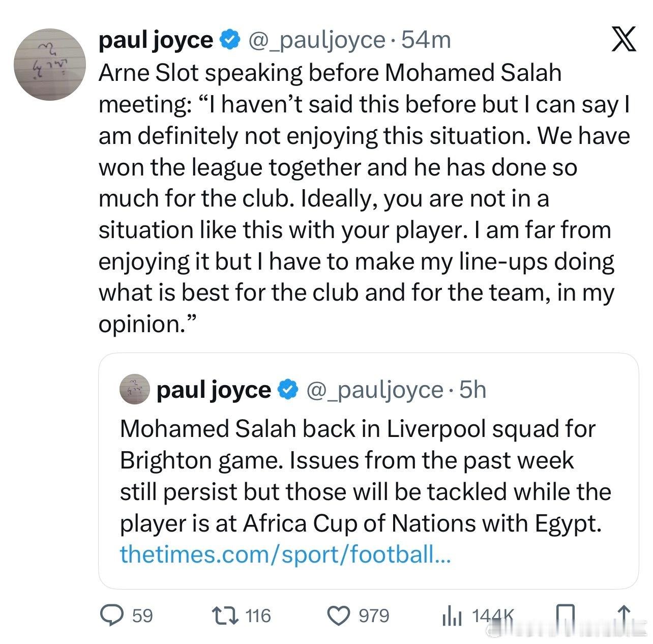Open thetimes.com sport football link
This screenshot has width=653, height=644.
pyautogui.click(x=285, y=554)
